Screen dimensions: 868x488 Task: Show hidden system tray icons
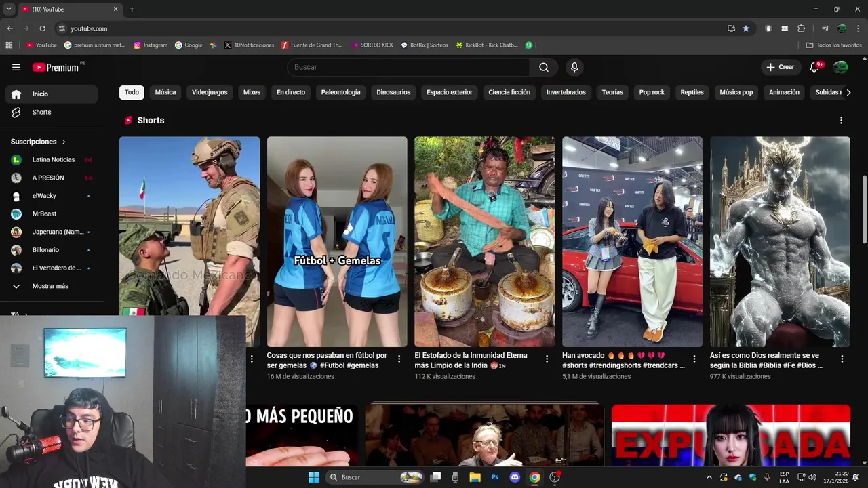coord(709,477)
